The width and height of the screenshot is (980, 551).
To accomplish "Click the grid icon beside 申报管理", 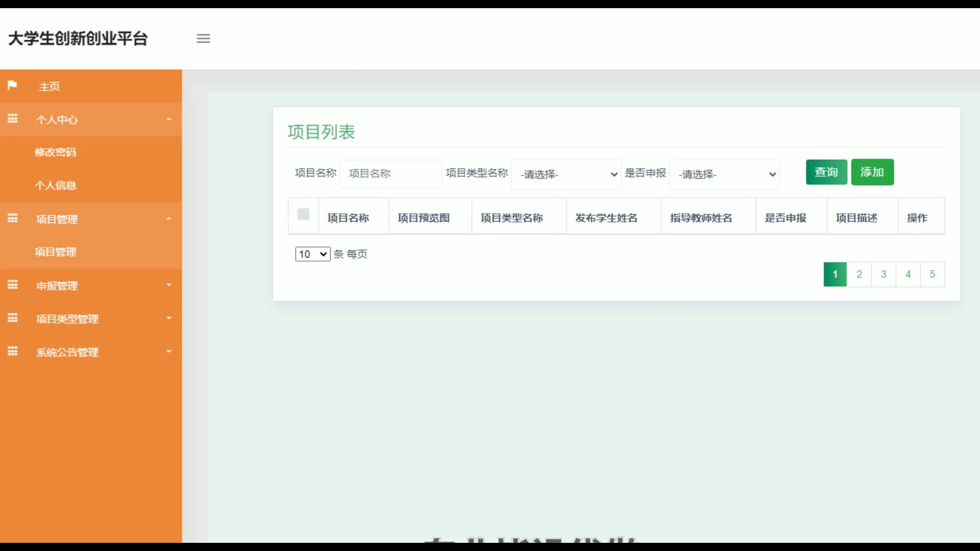I will click(13, 285).
